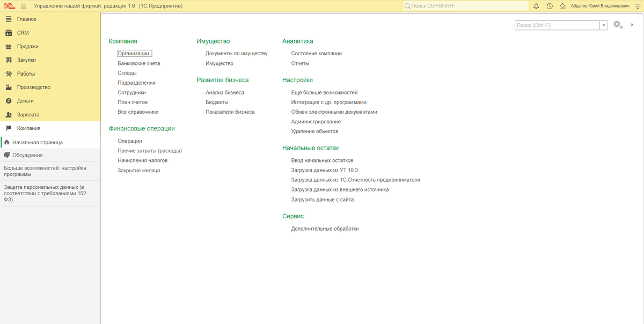Open the Администрирование link
The width and height of the screenshot is (644, 324).
coord(316,122)
